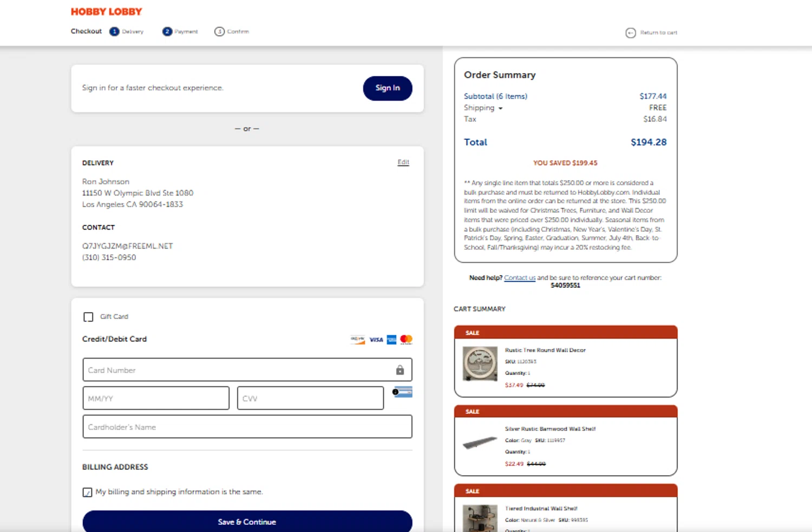Click the Mastercard icon
Viewport: 812px width, 532px height.
[406, 340]
